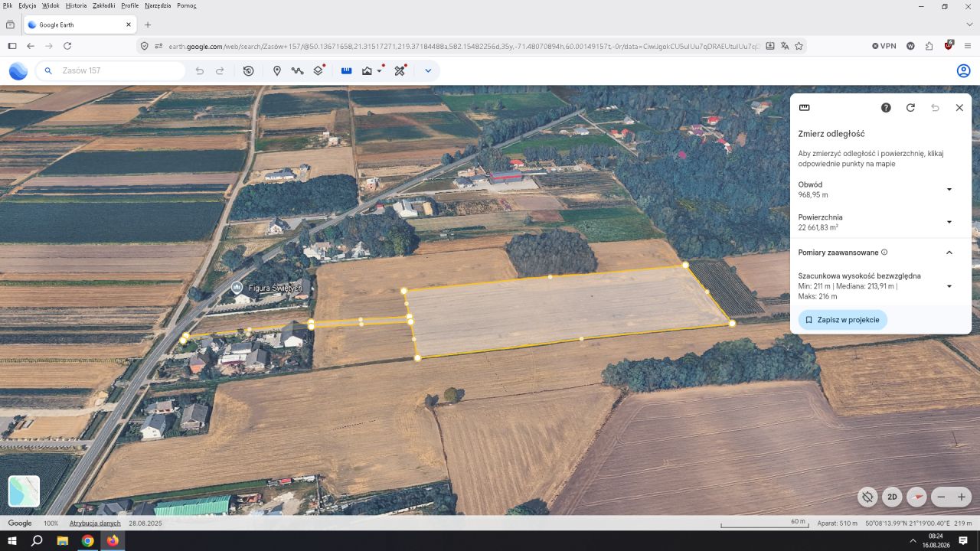
Task: Undo the last Earth edit in toolbar
Action: point(200,71)
